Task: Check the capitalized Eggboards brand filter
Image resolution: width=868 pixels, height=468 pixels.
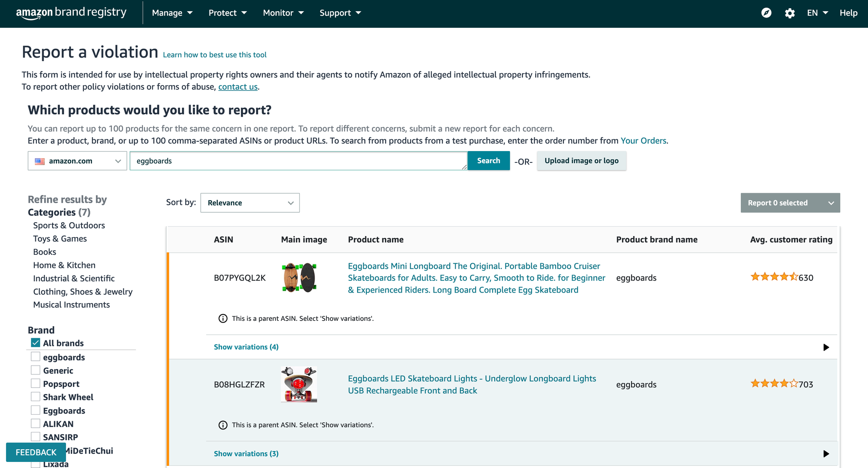Action: coord(36,410)
